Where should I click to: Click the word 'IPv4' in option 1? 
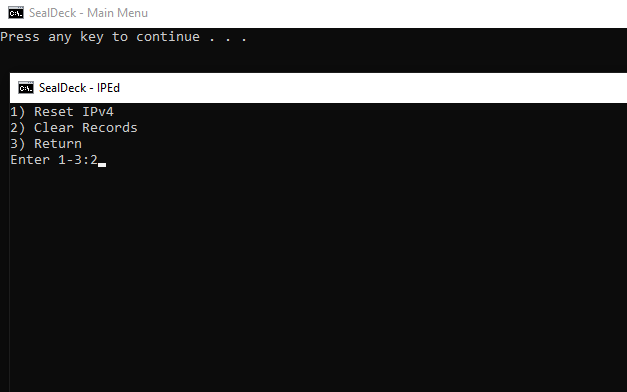(98, 112)
